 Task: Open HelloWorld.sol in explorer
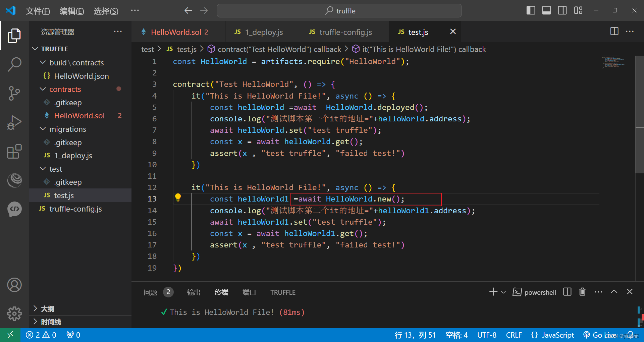click(x=80, y=116)
